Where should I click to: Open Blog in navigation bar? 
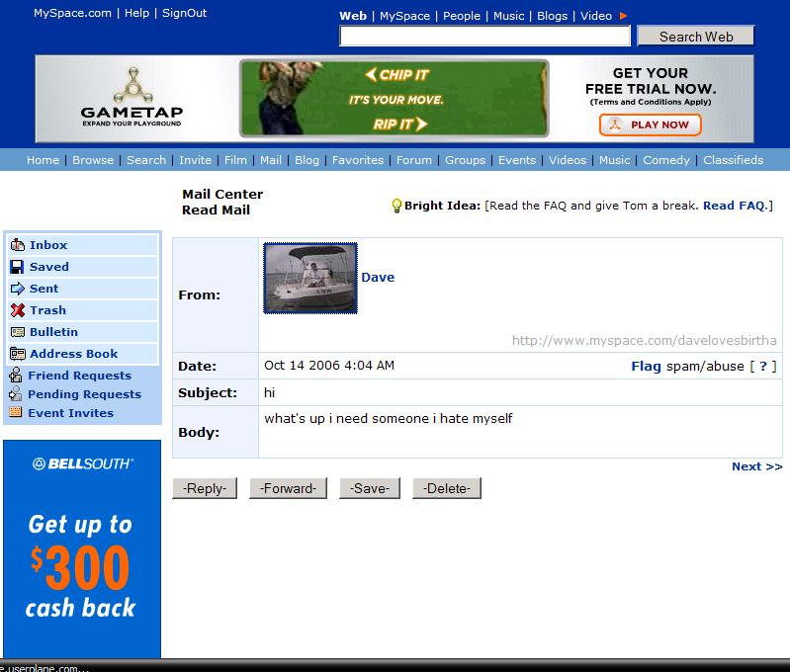(307, 160)
